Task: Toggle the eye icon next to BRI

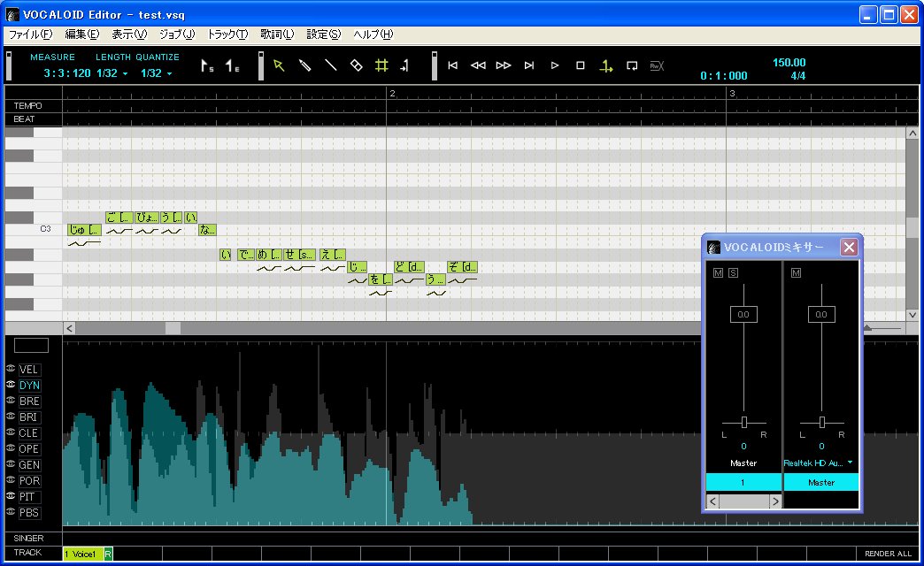Action: [11, 417]
